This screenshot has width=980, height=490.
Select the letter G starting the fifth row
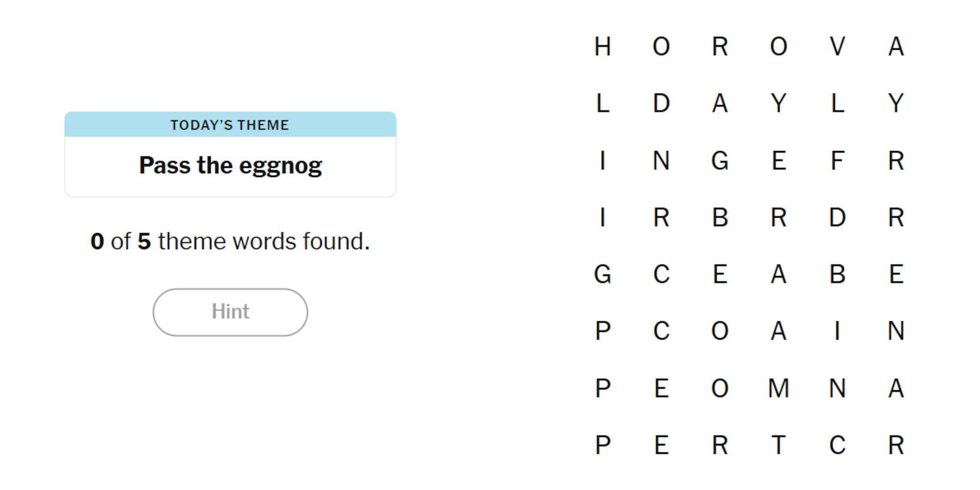602,274
